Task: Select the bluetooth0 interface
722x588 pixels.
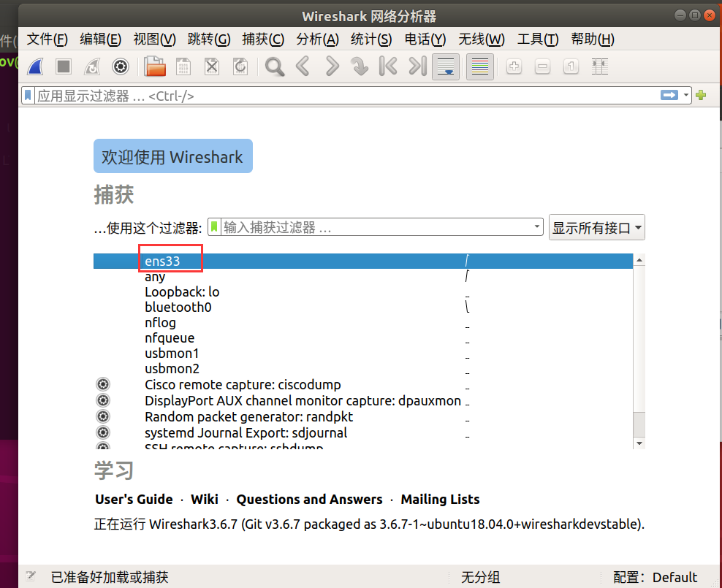Action: pyautogui.click(x=363, y=307)
